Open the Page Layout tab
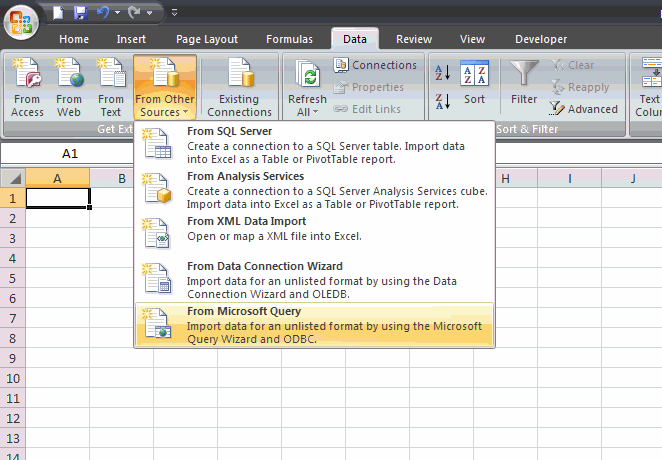This screenshot has width=662, height=460. point(207,39)
